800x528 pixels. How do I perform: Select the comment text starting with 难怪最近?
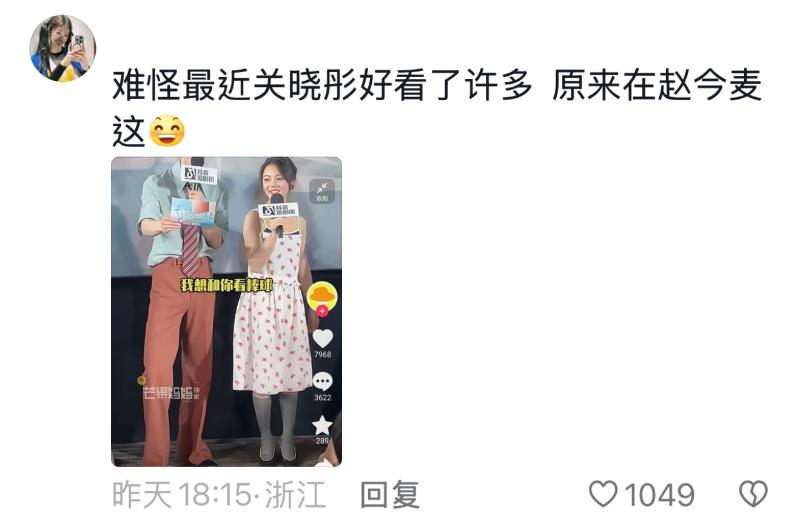point(437,107)
